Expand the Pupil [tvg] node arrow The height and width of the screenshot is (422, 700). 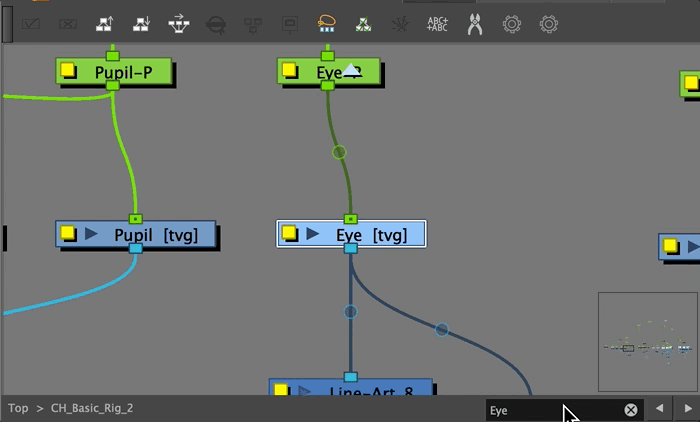pyautogui.click(x=92, y=234)
